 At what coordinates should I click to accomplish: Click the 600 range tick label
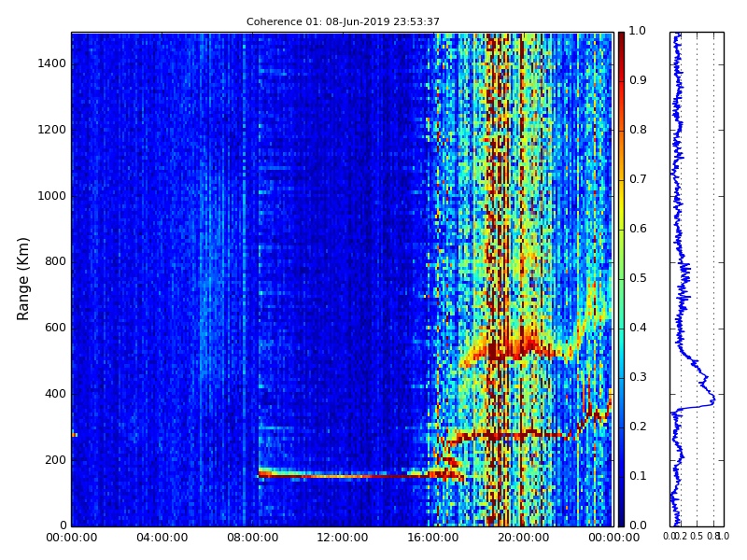click(x=56, y=328)
